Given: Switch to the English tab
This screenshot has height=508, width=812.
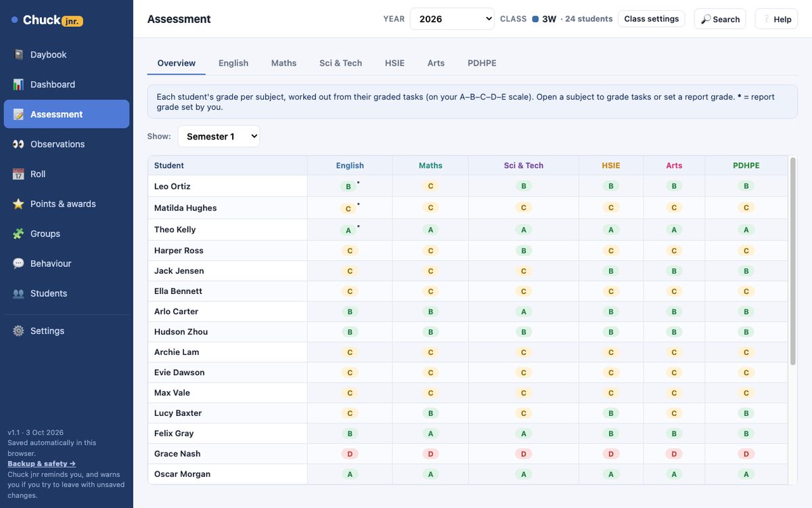Looking at the screenshot, I should 233,63.
